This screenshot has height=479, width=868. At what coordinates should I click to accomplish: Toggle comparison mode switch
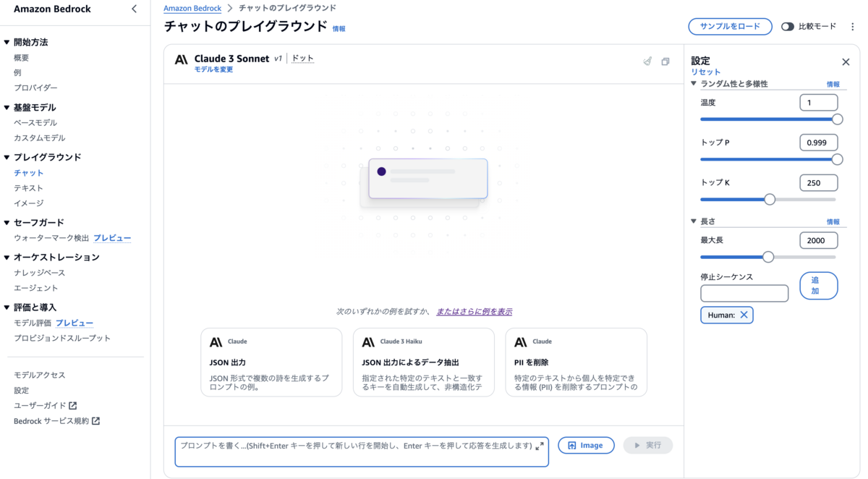(x=788, y=26)
